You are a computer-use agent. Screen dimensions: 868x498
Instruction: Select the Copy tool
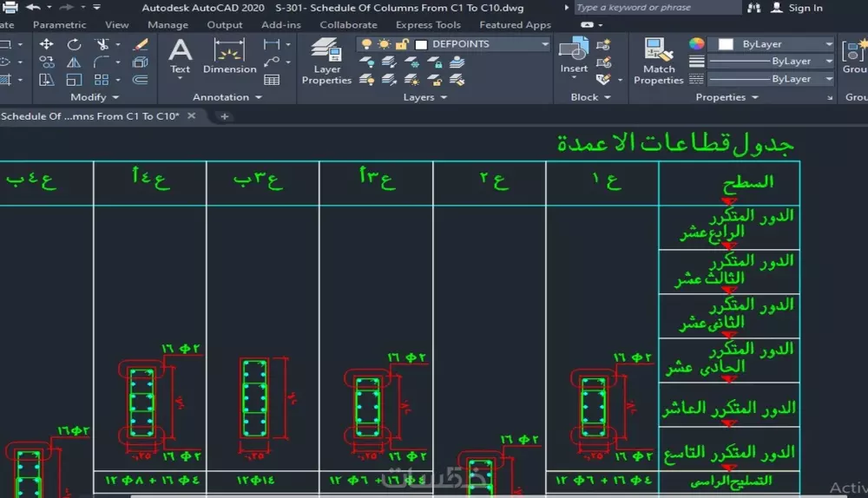(x=47, y=62)
